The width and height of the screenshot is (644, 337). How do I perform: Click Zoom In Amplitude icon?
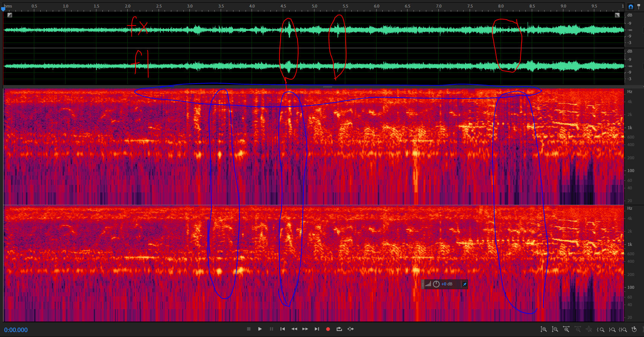[x=543, y=329]
